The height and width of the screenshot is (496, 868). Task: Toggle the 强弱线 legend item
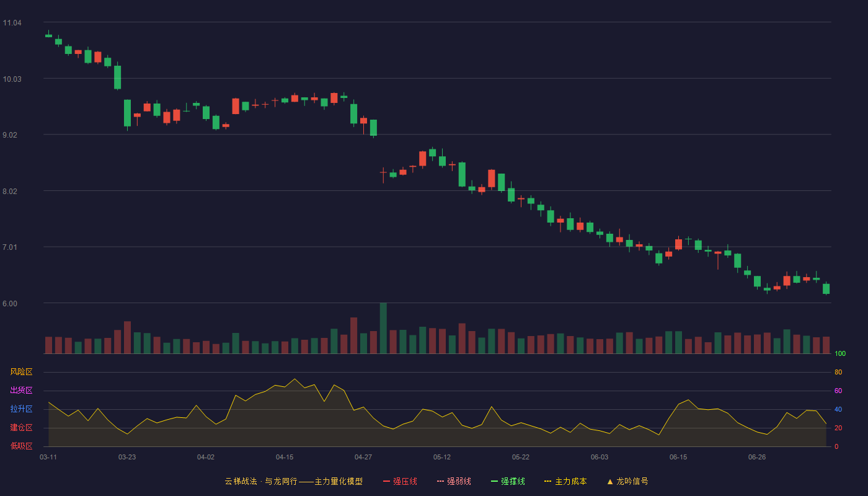454,481
